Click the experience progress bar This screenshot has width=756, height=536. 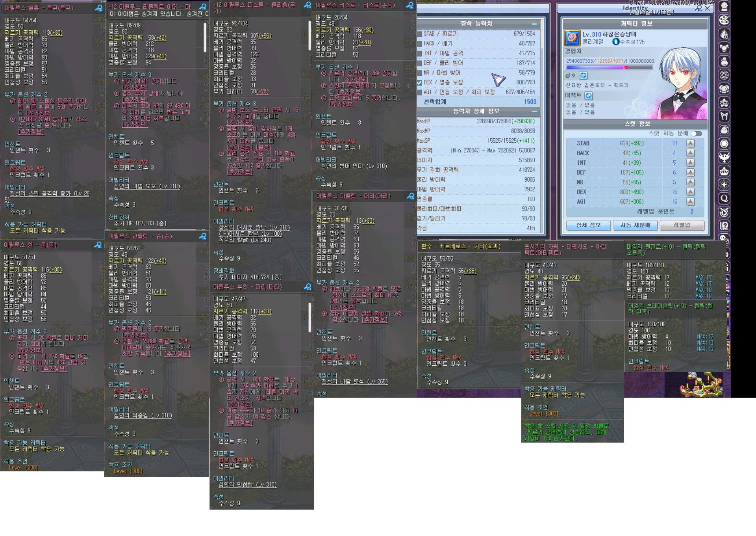(609, 67)
